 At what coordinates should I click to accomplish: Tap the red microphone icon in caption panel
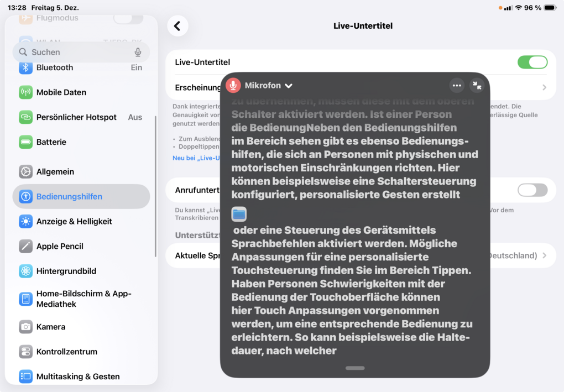point(233,86)
